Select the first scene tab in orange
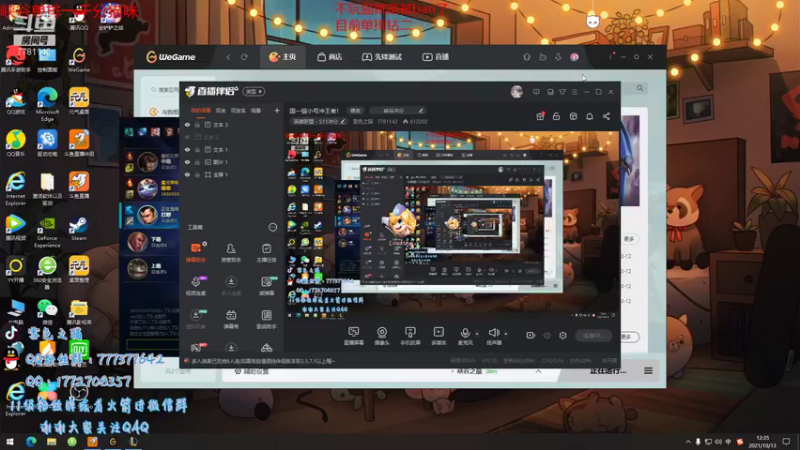 pos(201,110)
